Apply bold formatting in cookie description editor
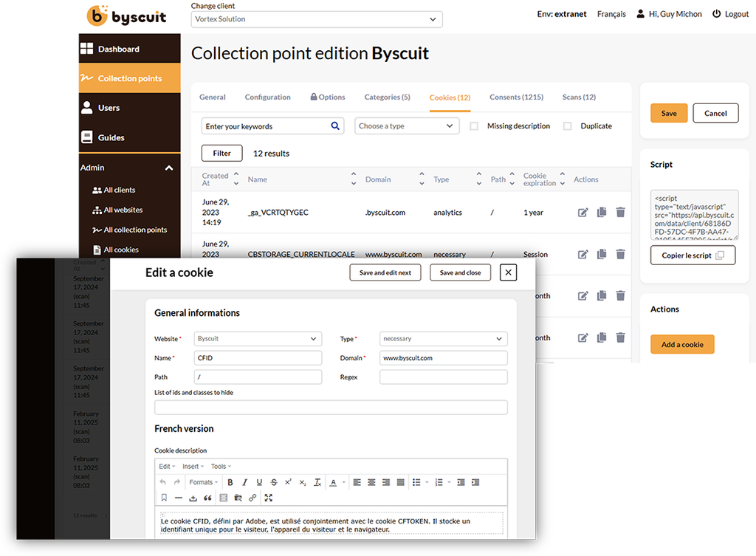The width and height of the screenshot is (756, 556). [x=230, y=482]
